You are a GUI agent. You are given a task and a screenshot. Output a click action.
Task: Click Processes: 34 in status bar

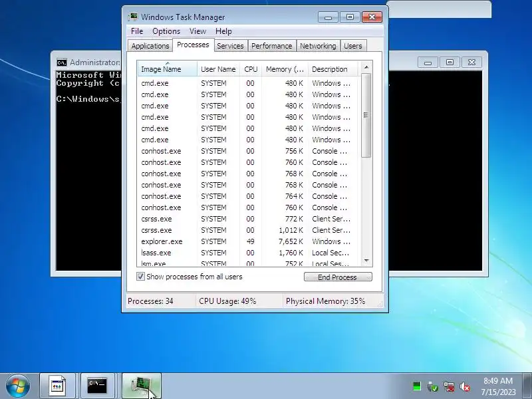[151, 301]
